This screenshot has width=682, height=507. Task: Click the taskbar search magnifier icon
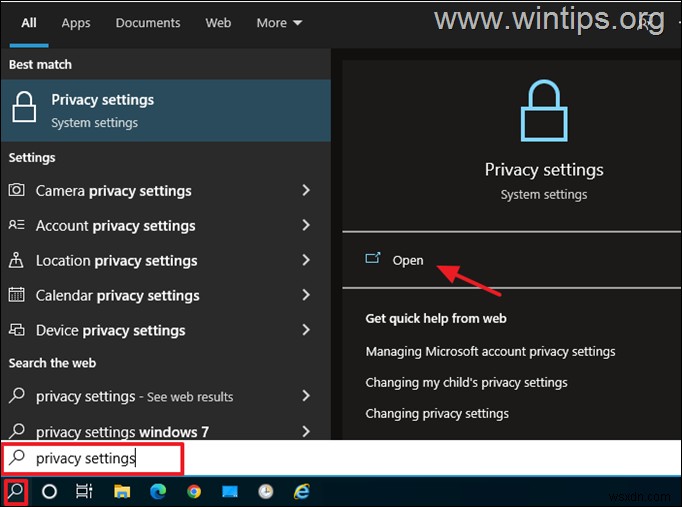pyautogui.click(x=16, y=491)
